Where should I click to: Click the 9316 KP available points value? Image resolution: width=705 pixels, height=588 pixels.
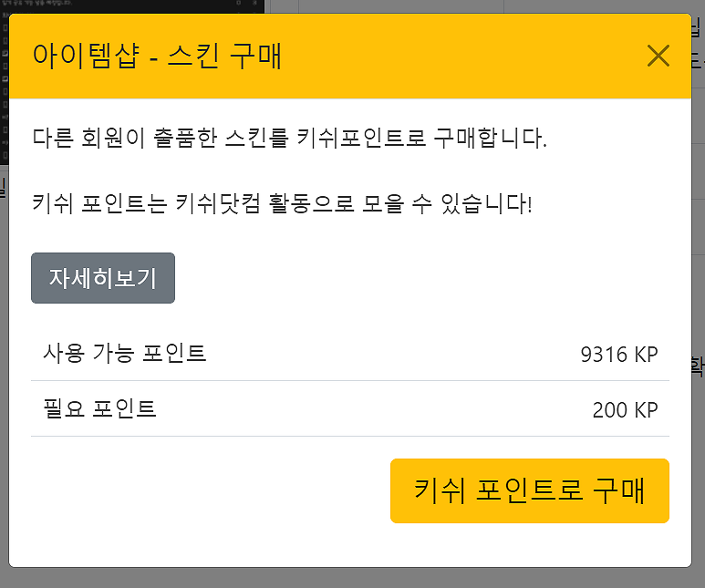tap(618, 355)
